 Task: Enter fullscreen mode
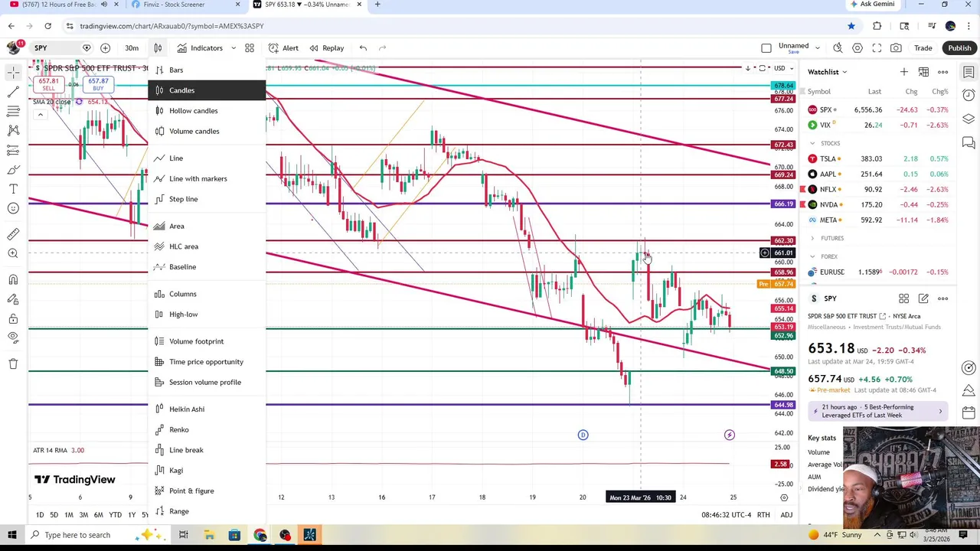877,48
